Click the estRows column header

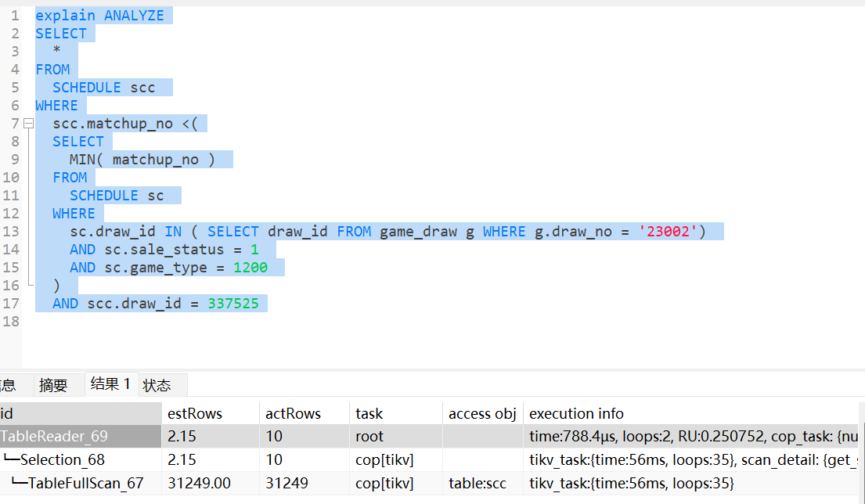pos(195,414)
